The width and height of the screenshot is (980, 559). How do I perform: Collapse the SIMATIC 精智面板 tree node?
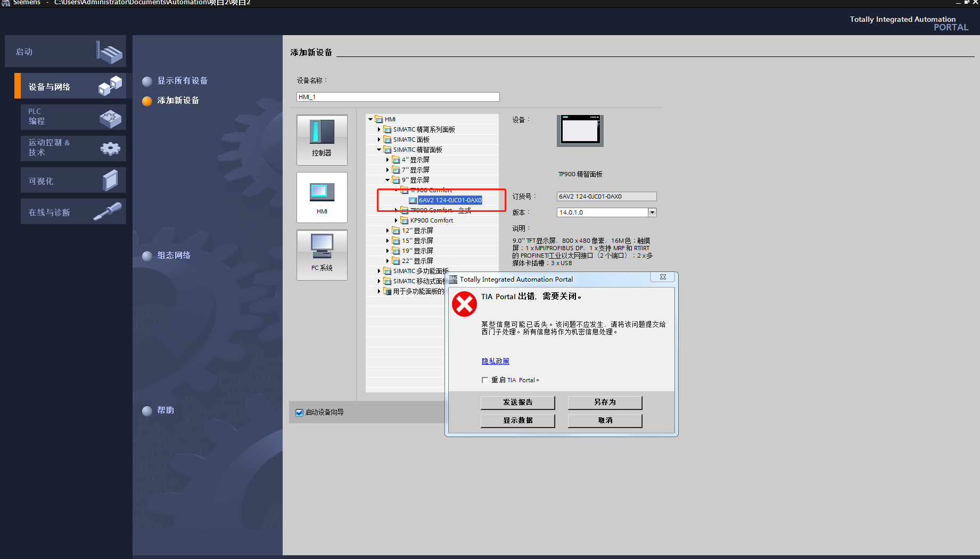[x=379, y=150]
